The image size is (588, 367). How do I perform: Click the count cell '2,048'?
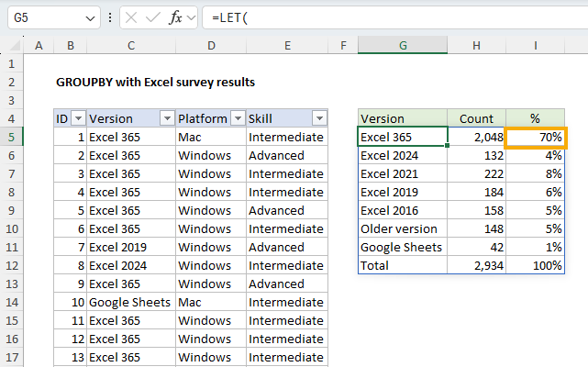tap(476, 137)
